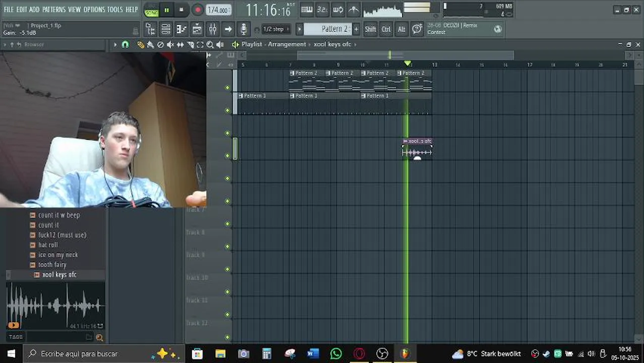Select the Playback speaker tool
644x363 pixels.
(x=220, y=44)
